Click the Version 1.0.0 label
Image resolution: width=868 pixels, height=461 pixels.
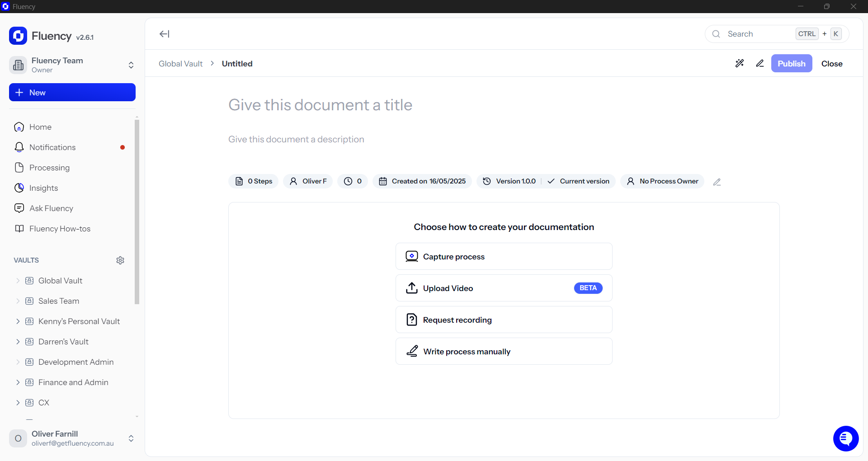click(x=516, y=181)
